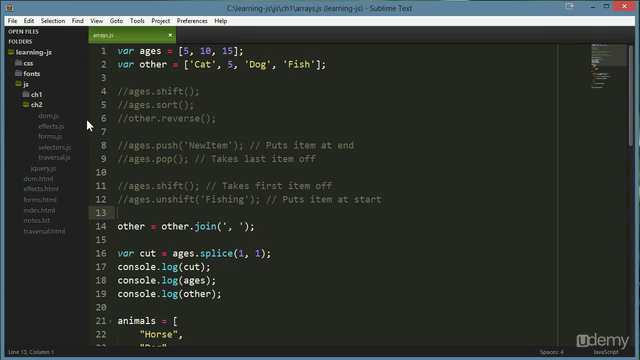The height and width of the screenshot is (360, 640).
Task: Click 'console.log(ages);' on line 18
Action: [x=167, y=280]
